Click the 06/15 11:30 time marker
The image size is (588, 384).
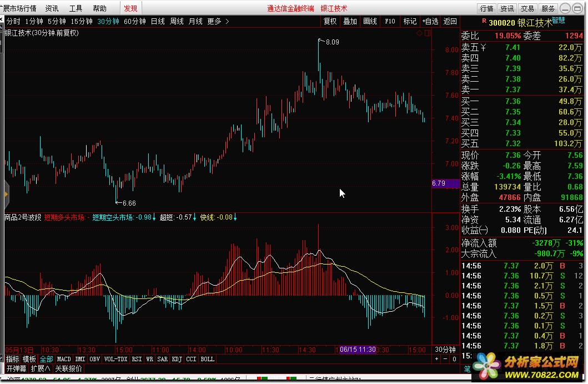pos(358,350)
